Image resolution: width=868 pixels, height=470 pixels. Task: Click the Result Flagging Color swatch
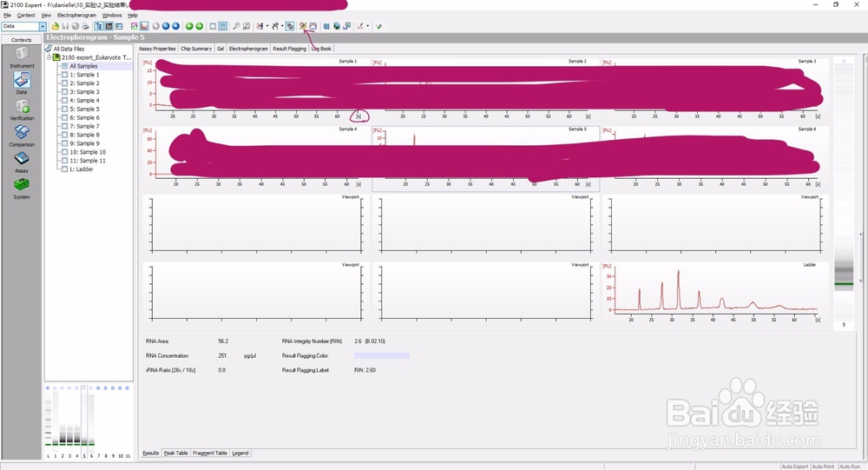pyautogui.click(x=382, y=356)
